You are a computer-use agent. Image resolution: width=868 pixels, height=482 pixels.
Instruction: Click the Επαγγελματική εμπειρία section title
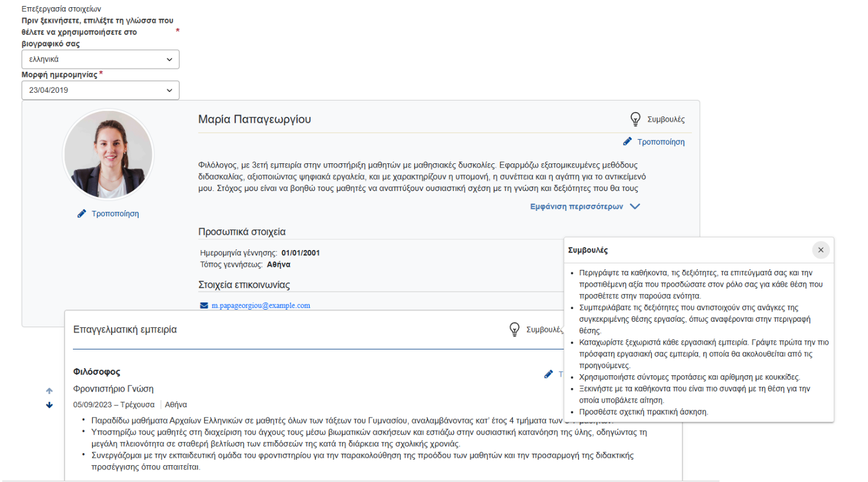click(x=125, y=330)
